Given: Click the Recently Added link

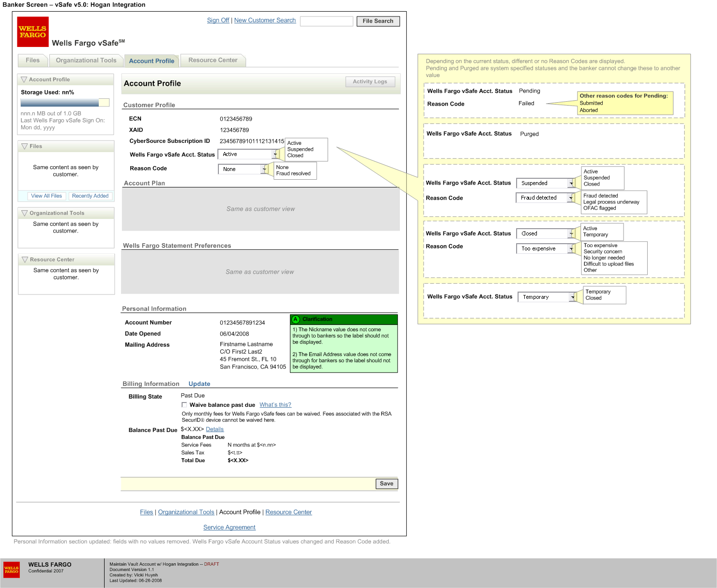Looking at the screenshot, I should coord(90,196).
